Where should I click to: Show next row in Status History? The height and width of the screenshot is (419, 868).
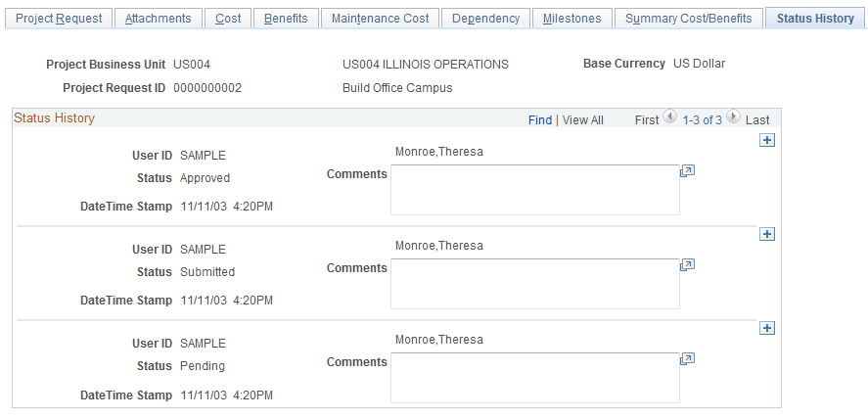734,117
